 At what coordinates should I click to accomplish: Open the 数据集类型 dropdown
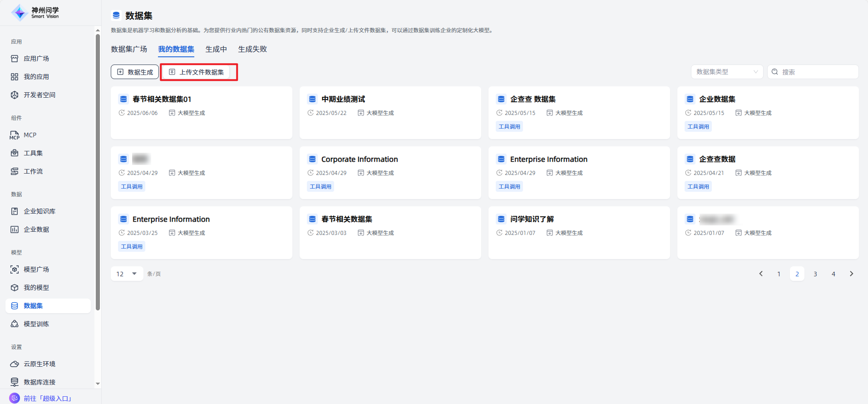pos(726,72)
